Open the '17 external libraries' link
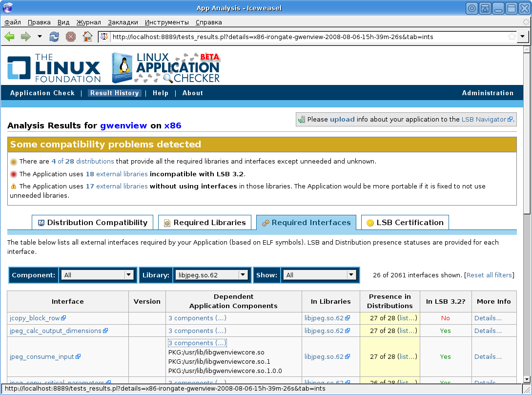 (x=117, y=187)
